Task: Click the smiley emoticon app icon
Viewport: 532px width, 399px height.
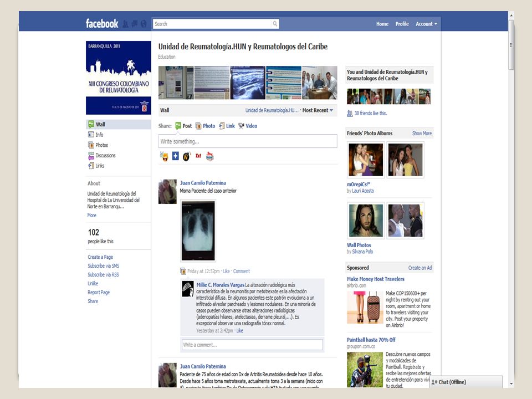Action: pyautogui.click(x=165, y=156)
